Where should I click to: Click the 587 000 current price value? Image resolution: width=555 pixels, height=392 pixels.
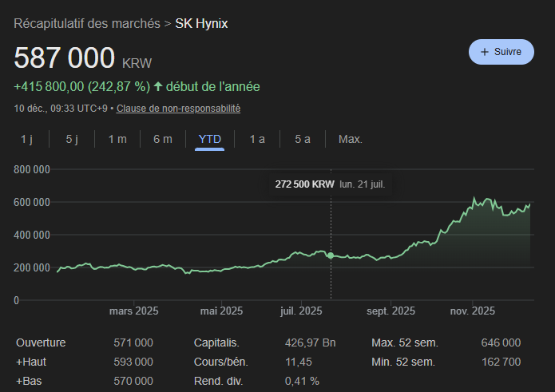65,59
